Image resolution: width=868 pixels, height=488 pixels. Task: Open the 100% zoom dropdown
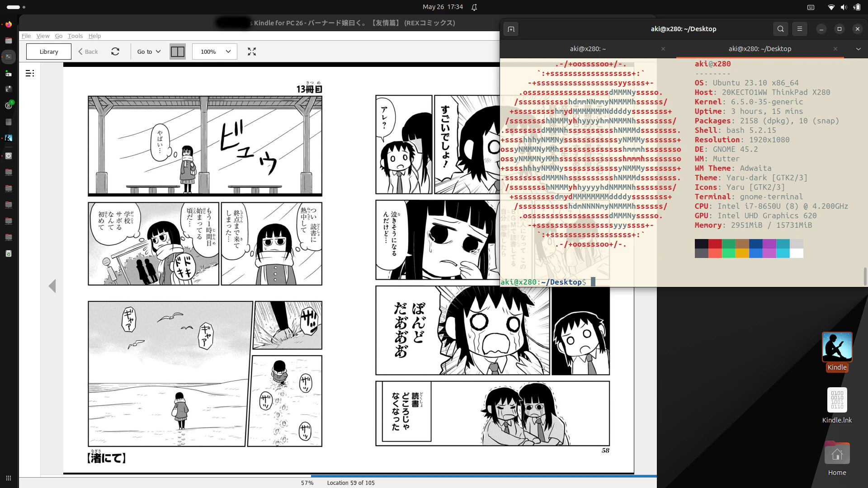pyautogui.click(x=215, y=52)
